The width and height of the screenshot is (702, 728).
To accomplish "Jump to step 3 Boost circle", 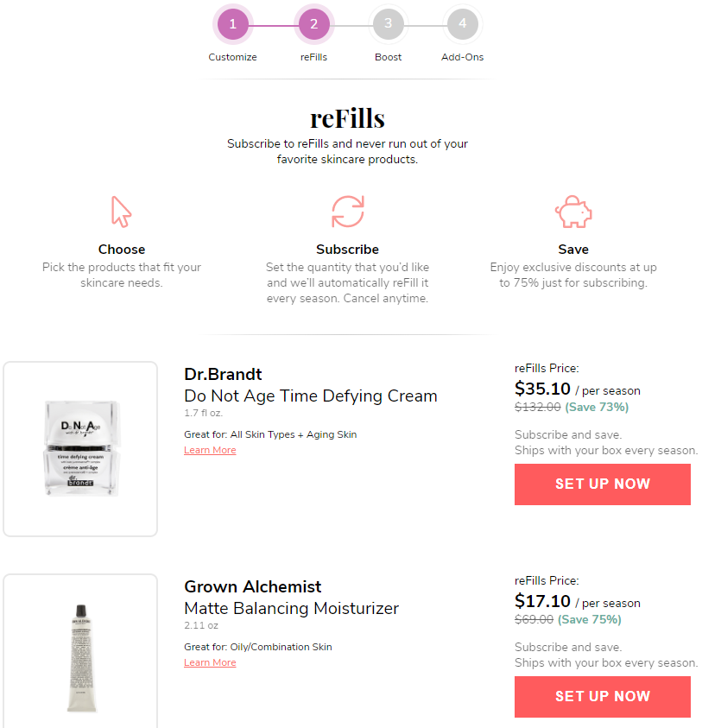I will click(388, 24).
